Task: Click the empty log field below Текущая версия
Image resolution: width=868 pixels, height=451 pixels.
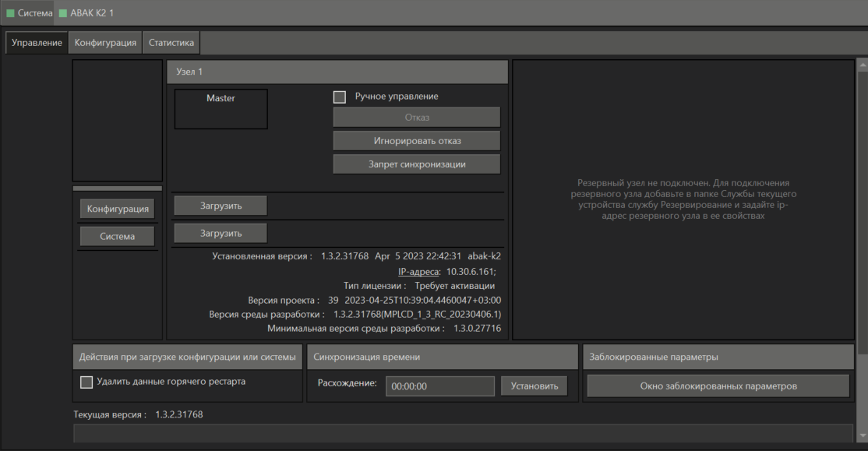Action: (463, 433)
